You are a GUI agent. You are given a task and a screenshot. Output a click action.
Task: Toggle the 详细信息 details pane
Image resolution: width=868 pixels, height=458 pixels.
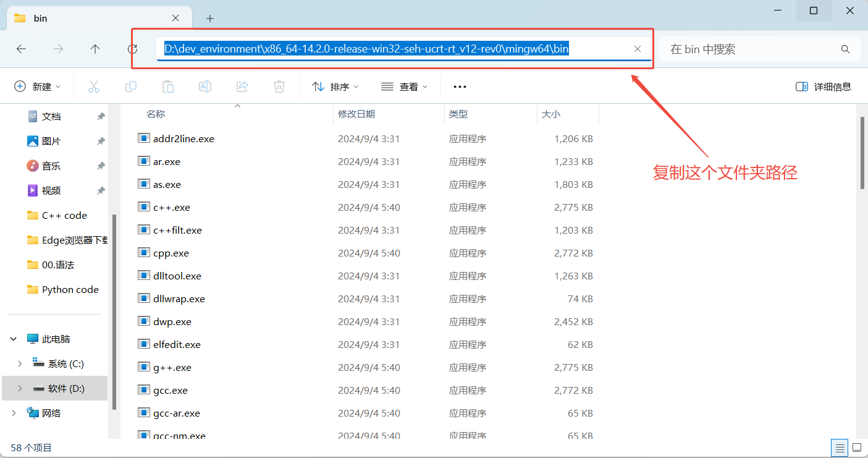[x=824, y=87]
